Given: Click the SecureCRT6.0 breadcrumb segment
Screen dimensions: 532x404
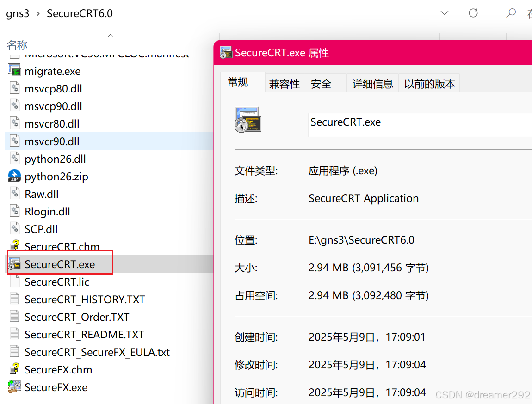Looking at the screenshot, I should click(80, 13).
